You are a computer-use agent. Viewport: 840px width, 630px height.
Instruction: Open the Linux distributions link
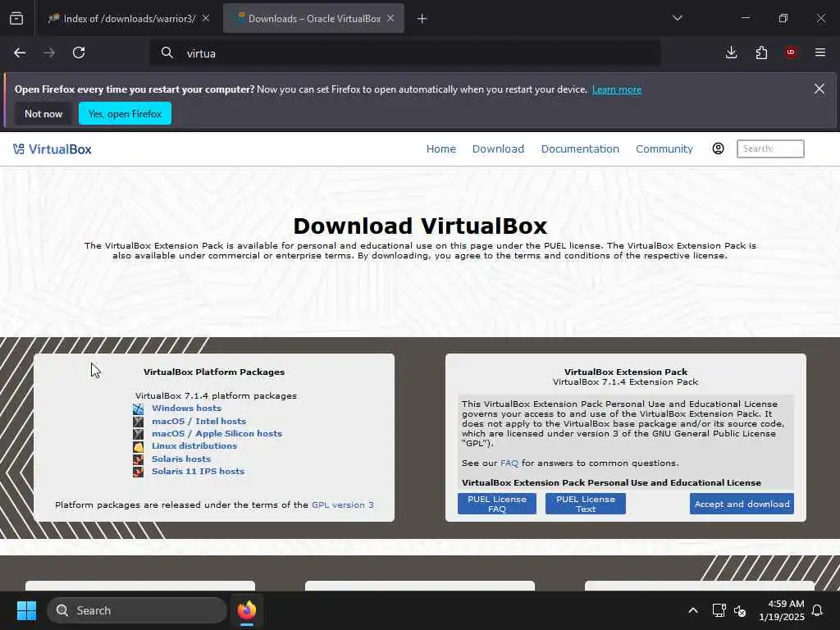(x=194, y=445)
